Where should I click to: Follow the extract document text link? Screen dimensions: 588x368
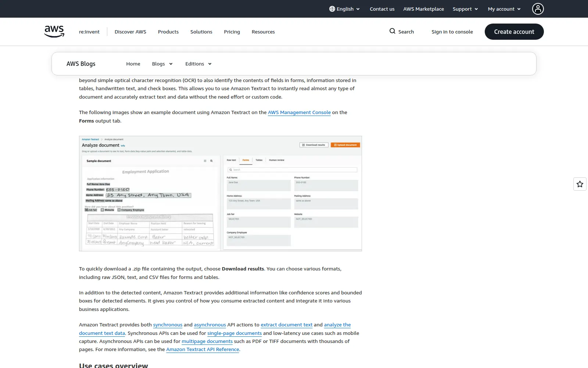point(287,325)
